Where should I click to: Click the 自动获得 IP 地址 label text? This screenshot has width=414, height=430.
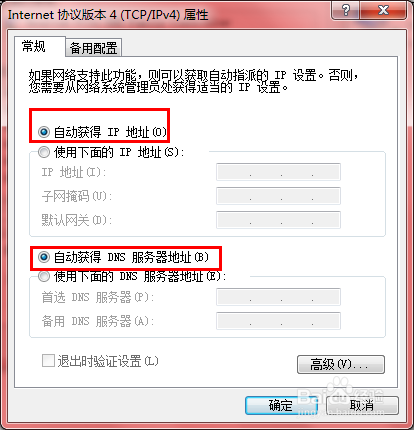tap(110, 132)
